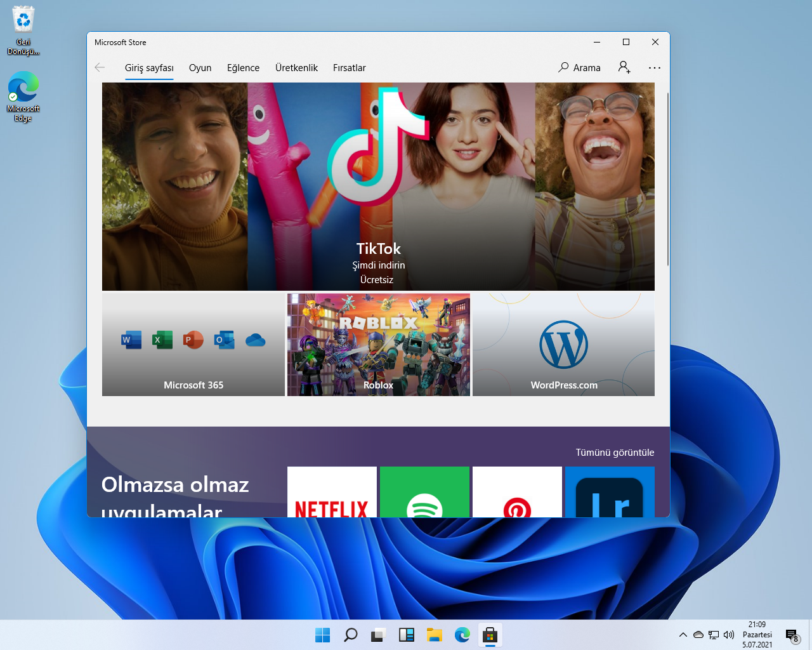
Task: Open the Microsoft 365 tile
Action: pos(193,345)
